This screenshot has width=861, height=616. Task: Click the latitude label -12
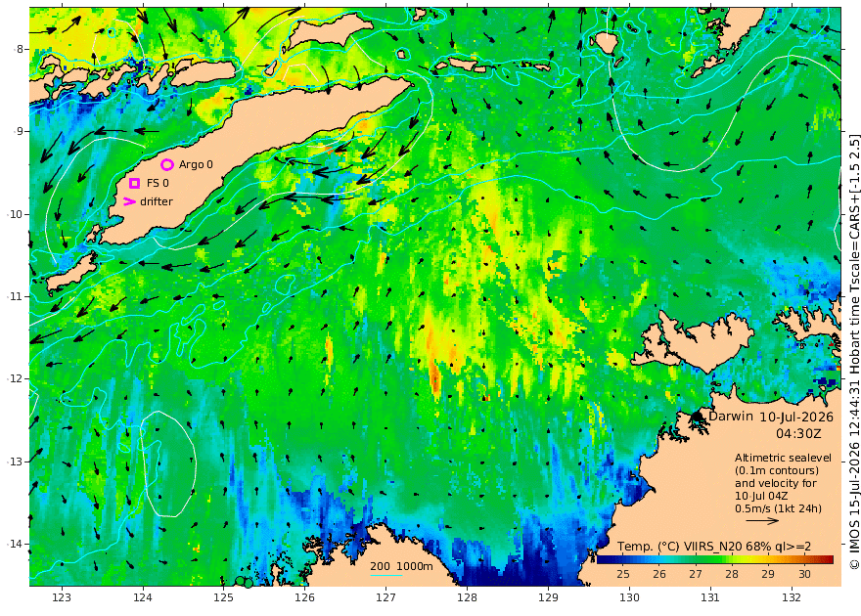[16, 378]
